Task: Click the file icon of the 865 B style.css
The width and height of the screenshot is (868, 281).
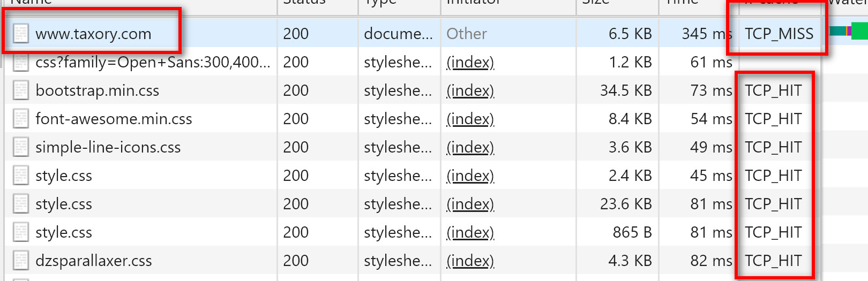Action: pyautogui.click(x=20, y=232)
